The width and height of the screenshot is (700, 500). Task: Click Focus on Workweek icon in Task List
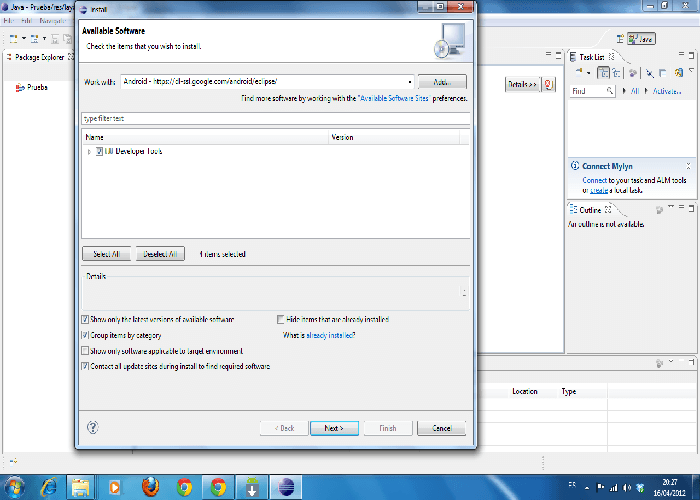tap(632, 73)
